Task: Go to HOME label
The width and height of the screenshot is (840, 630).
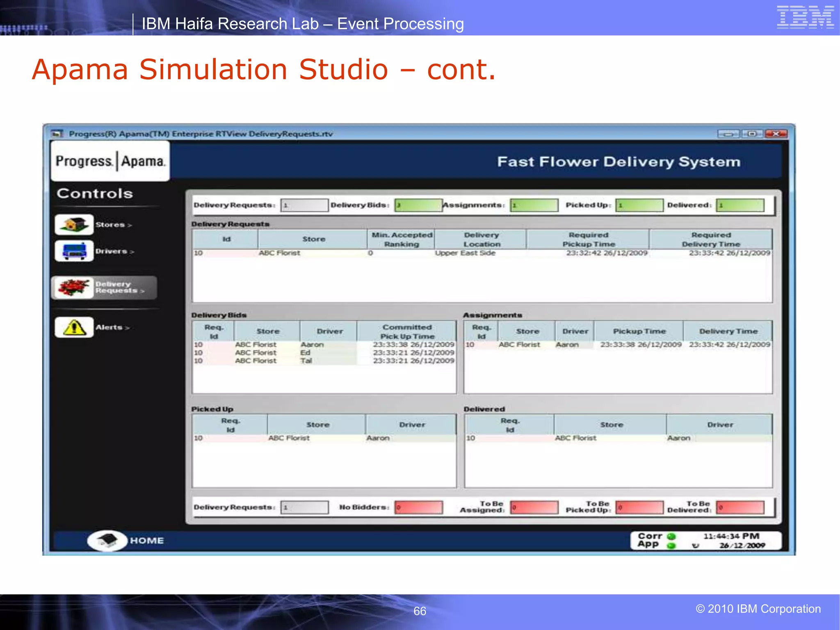Action: point(147,541)
